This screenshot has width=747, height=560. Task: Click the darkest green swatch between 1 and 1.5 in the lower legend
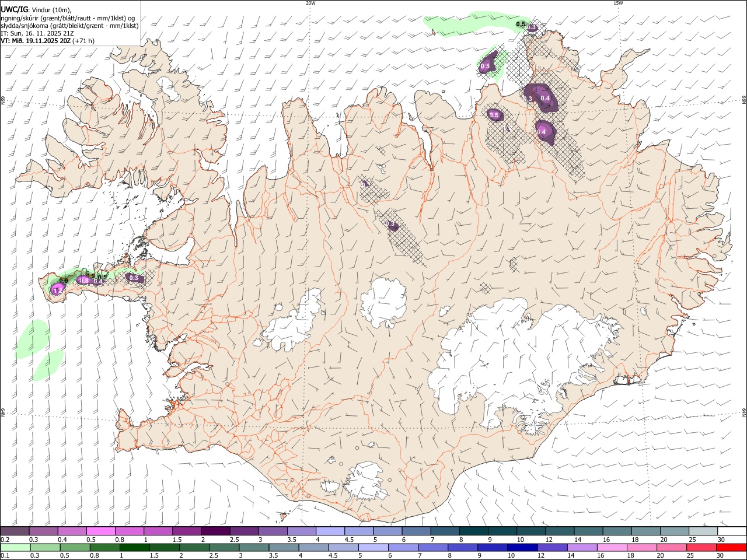pos(134,547)
